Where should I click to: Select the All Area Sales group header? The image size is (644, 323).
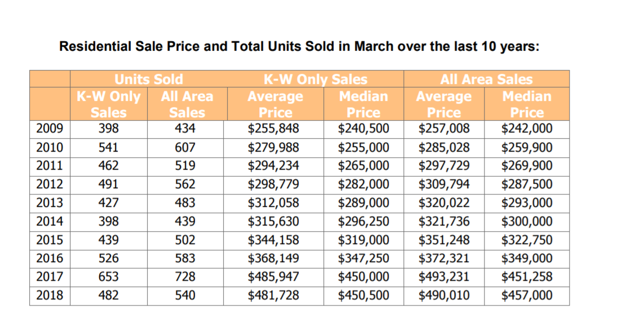486,79
